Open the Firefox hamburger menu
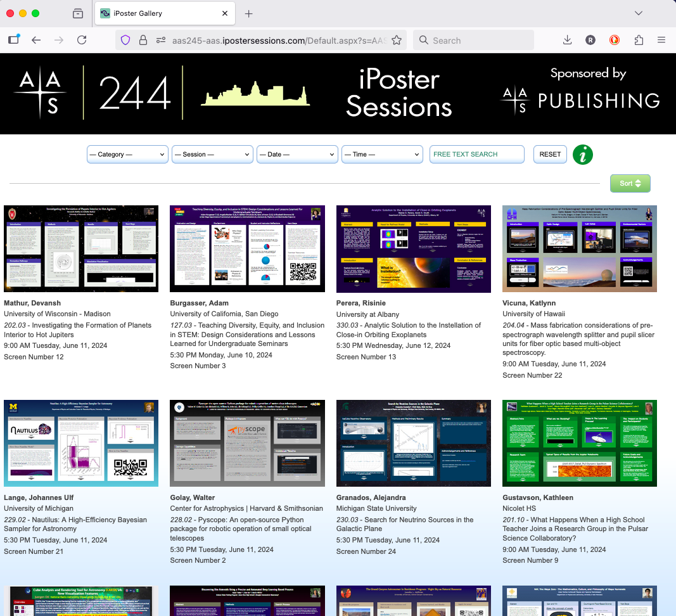This screenshot has height=616, width=676. pyautogui.click(x=661, y=40)
